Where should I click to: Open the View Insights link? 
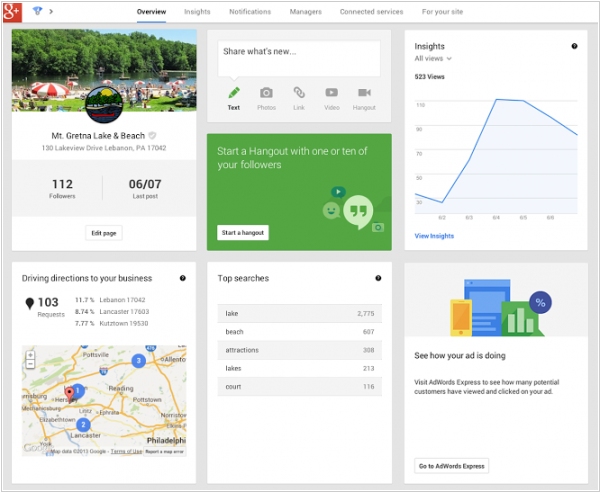434,236
